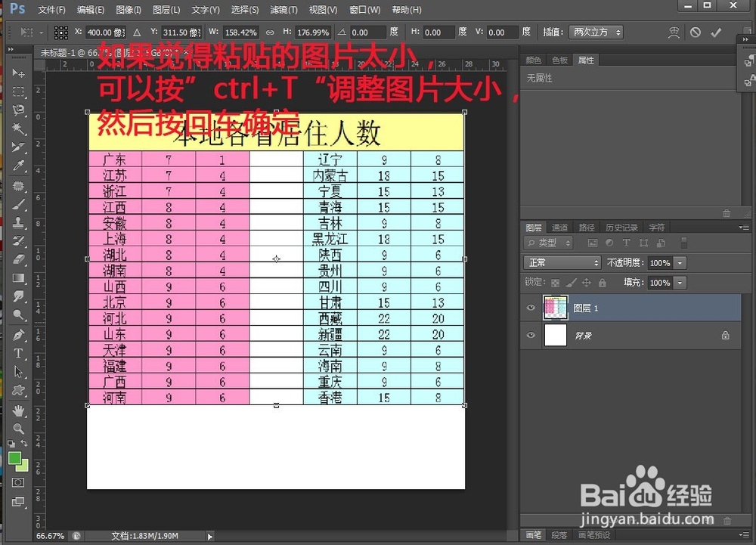Open the 窗口(W) menu
The height and width of the screenshot is (545, 756).
click(x=364, y=10)
